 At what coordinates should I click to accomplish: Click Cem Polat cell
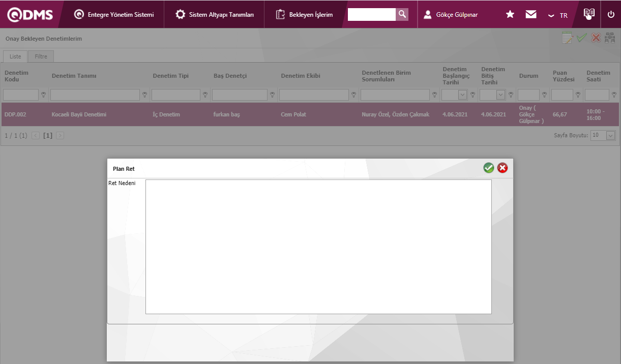pyautogui.click(x=293, y=114)
